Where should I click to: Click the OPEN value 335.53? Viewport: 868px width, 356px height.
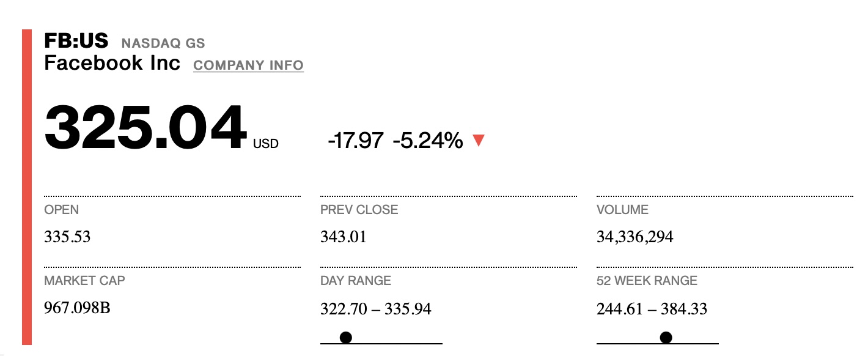pos(67,237)
